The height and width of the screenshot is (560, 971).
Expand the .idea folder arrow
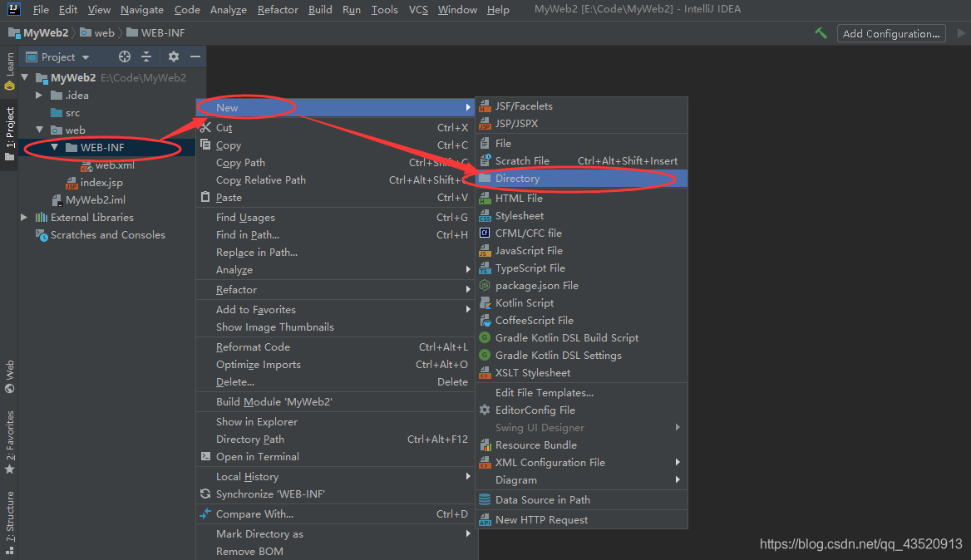39,96
